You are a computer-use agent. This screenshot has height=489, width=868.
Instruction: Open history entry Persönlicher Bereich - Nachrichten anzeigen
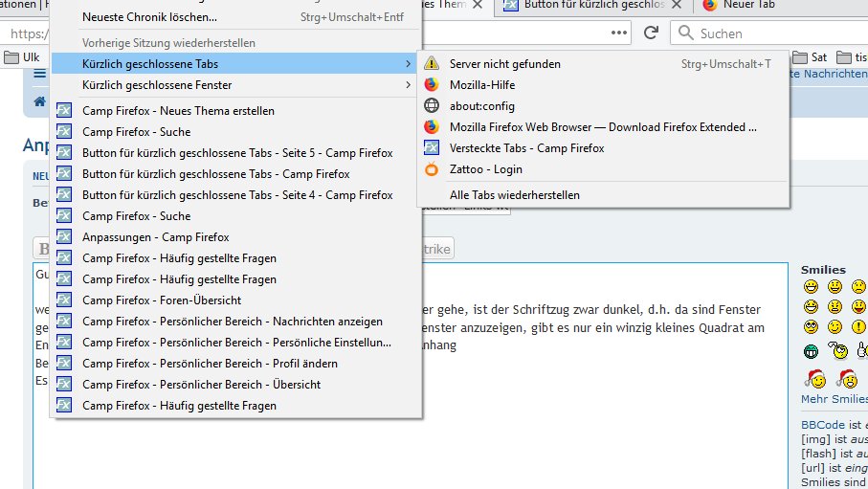click(236, 322)
